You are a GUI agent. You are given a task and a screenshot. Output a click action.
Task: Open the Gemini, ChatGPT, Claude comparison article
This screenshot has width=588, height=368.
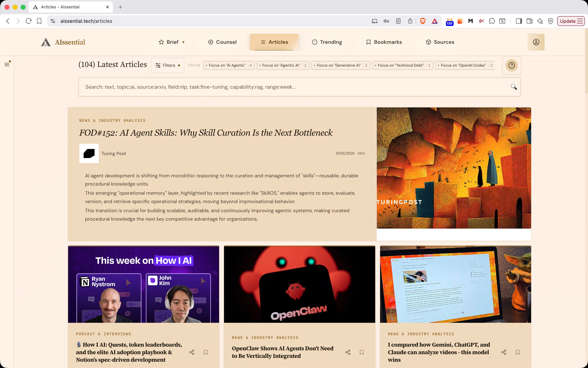439,352
